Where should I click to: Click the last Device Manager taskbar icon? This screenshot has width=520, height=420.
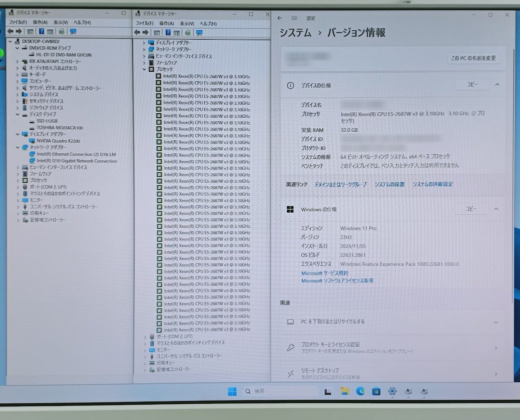(x=424, y=392)
